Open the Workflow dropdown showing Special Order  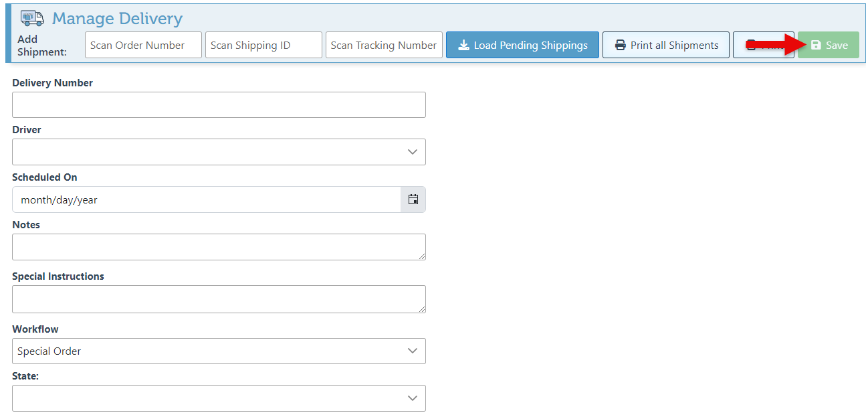[x=219, y=351]
